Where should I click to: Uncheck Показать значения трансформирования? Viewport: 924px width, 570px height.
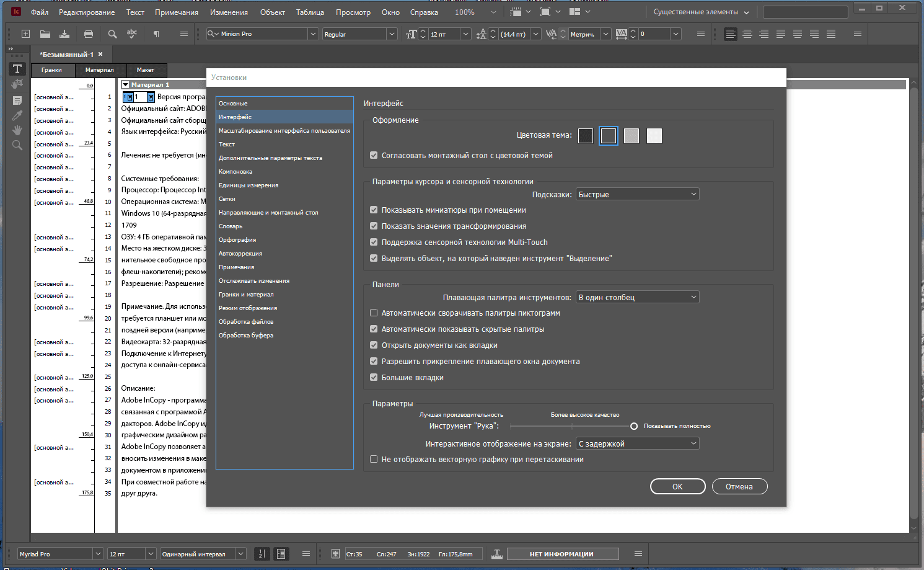point(374,226)
